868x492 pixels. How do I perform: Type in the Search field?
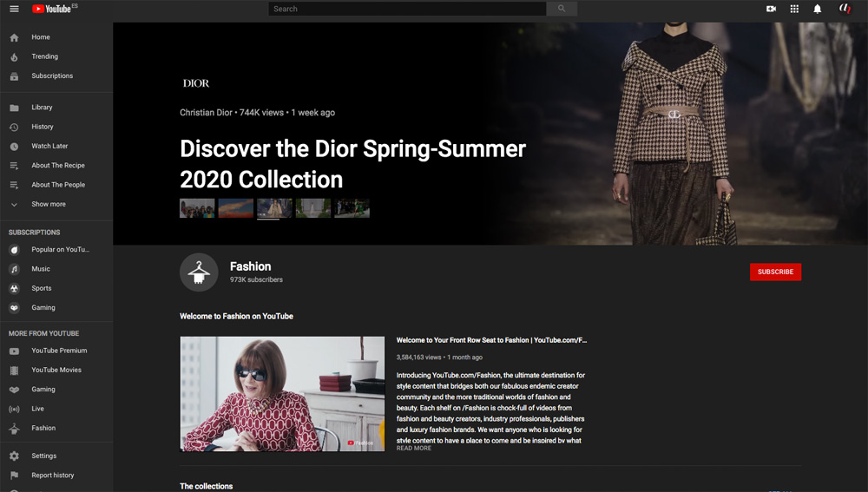[407, 9]
